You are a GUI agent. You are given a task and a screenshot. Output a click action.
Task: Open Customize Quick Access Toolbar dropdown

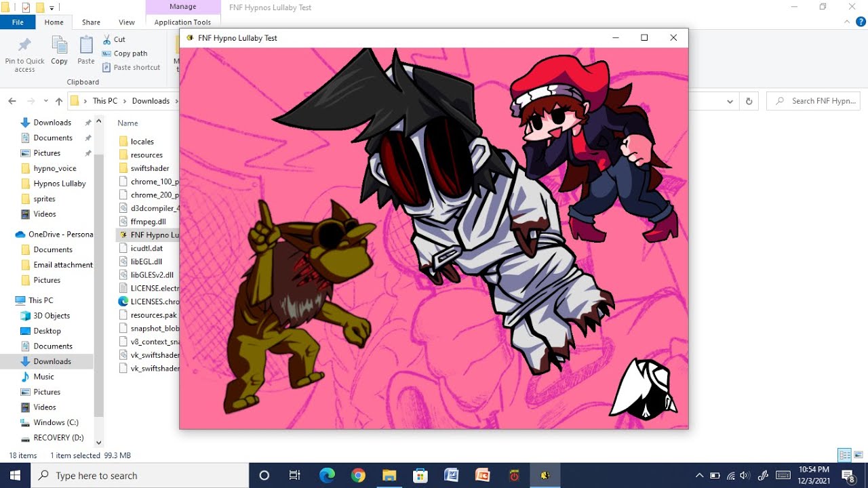[x=52, y=7]
